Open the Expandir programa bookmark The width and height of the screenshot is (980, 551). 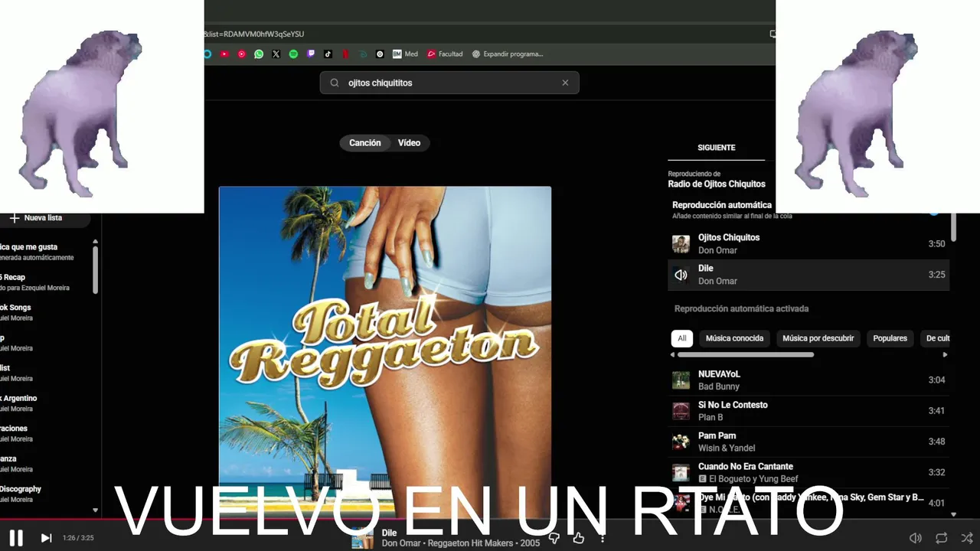click(x=508, y=54)
